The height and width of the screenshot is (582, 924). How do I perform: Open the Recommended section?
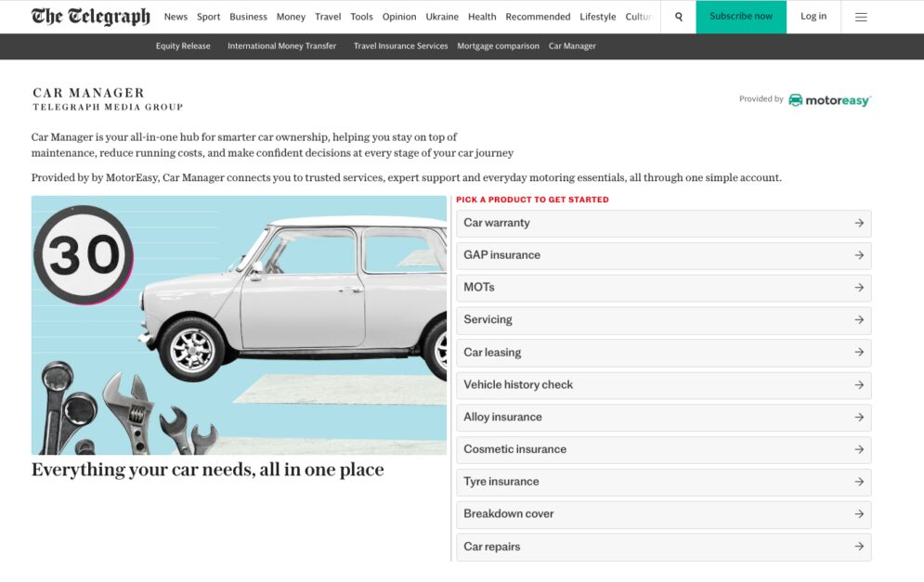pos(538,17)
